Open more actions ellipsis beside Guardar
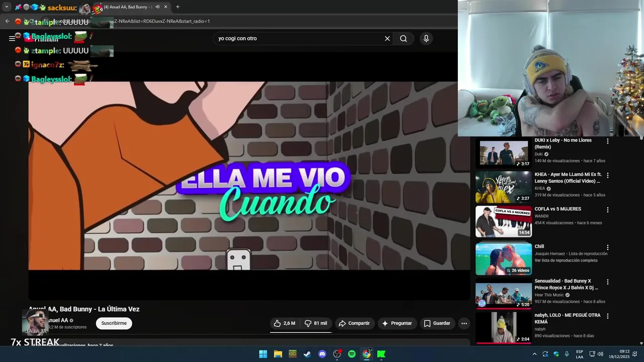 (464, 323)
